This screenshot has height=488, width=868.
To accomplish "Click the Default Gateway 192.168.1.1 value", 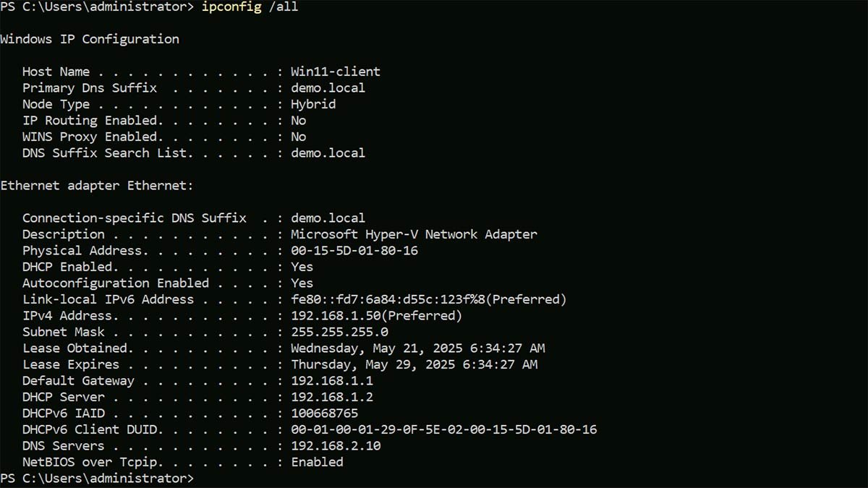I will 332,381.
